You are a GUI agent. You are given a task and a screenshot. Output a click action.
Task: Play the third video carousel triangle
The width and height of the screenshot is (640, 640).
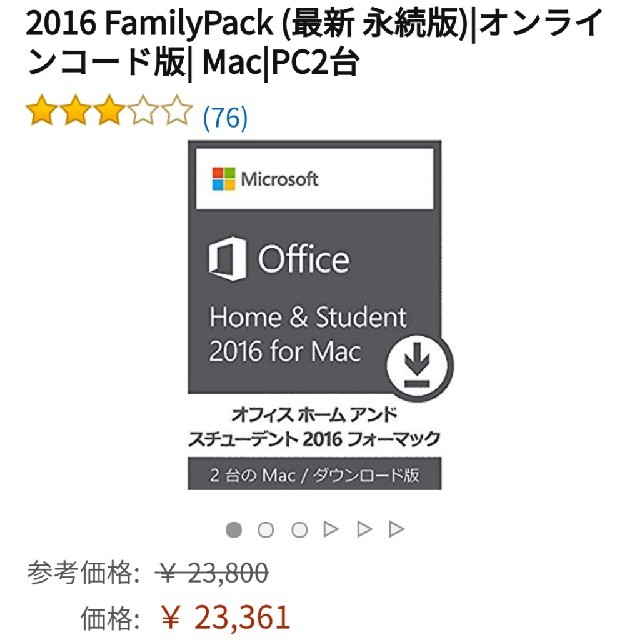click(396, 529)
